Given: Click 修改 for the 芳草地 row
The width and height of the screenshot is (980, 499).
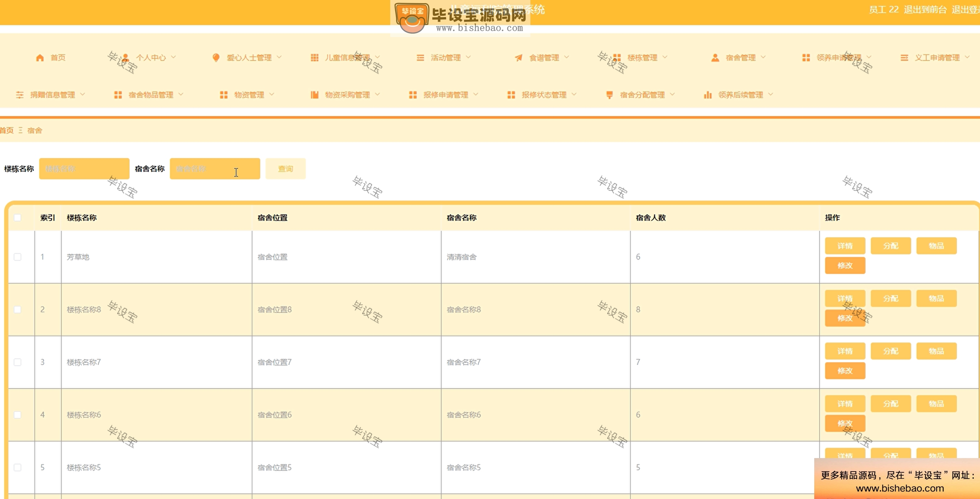Looking at the screenshot, I should (x=845, y=266).
